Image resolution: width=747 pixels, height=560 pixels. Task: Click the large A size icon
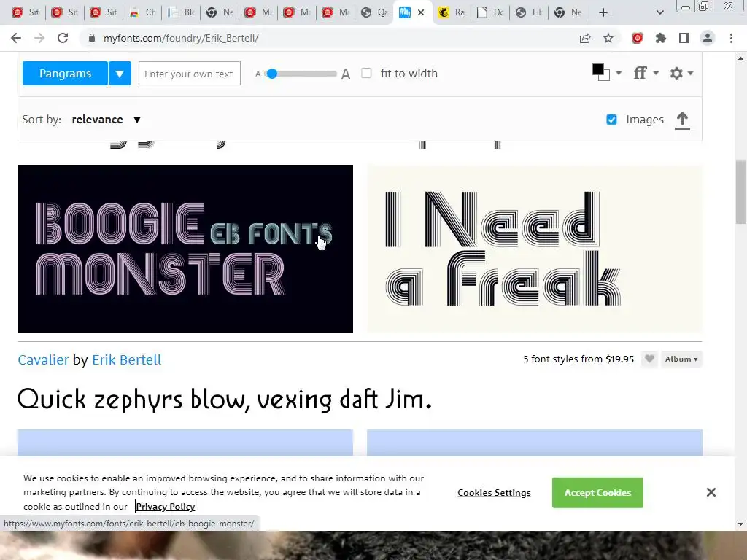pyautogui.click(x=346, y=74)
